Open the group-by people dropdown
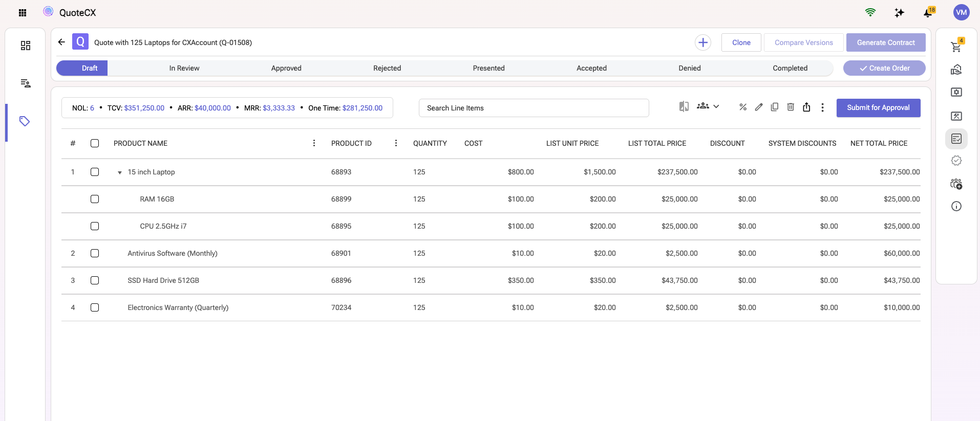This screenshot has width=980, height=421. click(708, 106)
